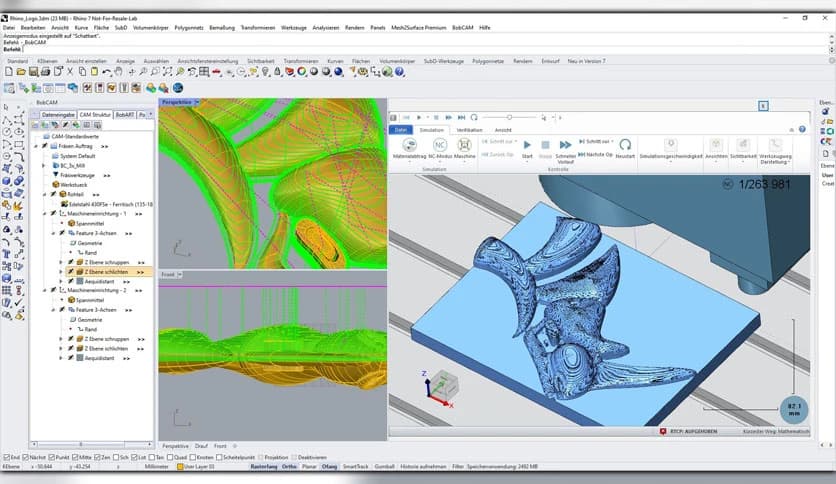The width and height of the screenshot is (836, 484).
Task: Open the Front viewport title dropdown arrow
Action: click(180, 275)
